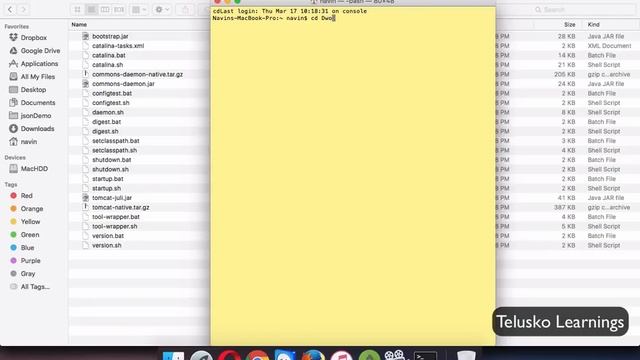This screenshot has height=360, width=640.
Task: Select the digest.sh file
Action: (105, 131)
